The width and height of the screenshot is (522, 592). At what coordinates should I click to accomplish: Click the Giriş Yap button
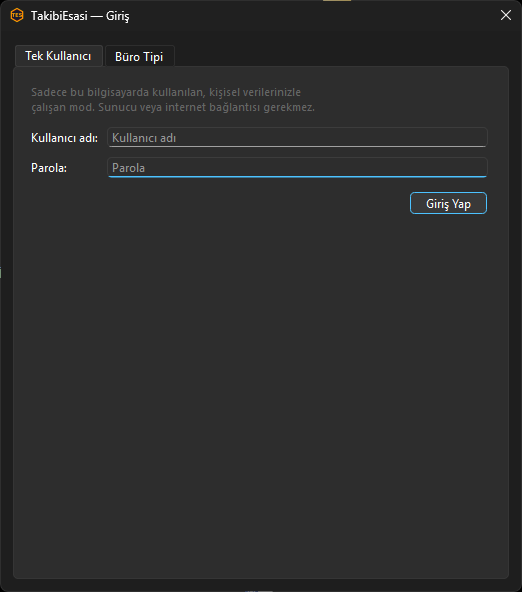click(448, 204)
